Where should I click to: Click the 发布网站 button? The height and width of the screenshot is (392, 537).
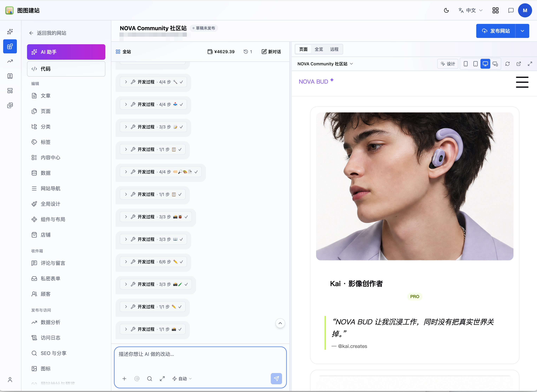click(x=496, y=31)
